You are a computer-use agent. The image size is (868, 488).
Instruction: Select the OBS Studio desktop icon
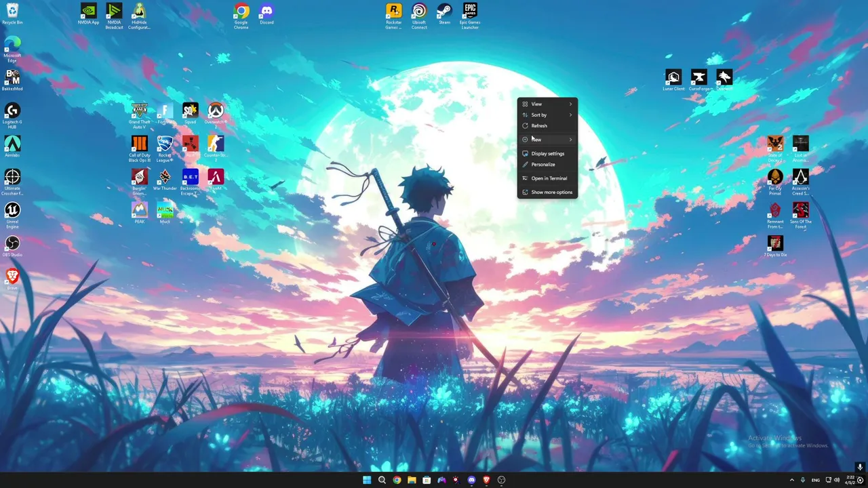click(x=12, y=246)
